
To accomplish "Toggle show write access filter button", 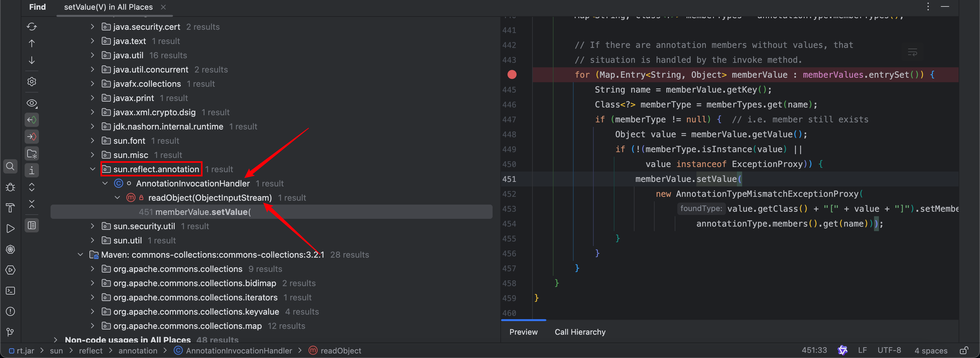I will (x=31, y=137).
